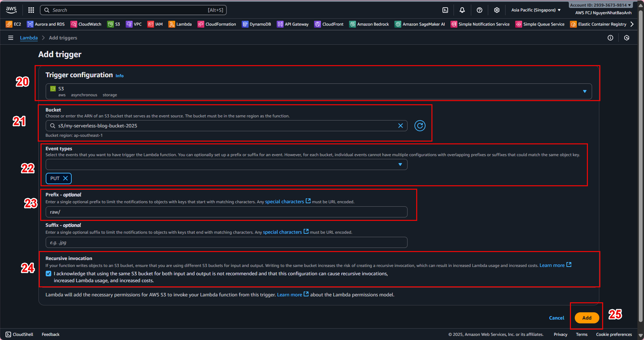This screenshot has height=340, width=644.
Task: Click the orange Add button
Action: point(587,318)
